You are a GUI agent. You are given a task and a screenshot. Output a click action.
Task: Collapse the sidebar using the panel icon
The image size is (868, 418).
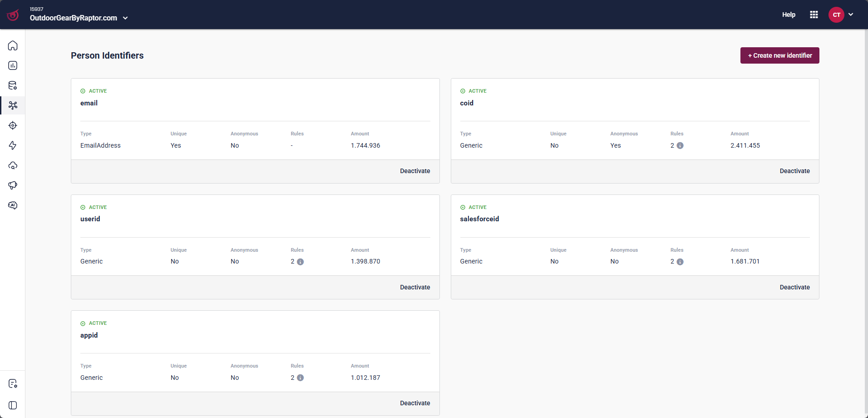pyautogui.click(x=13, y=405)
